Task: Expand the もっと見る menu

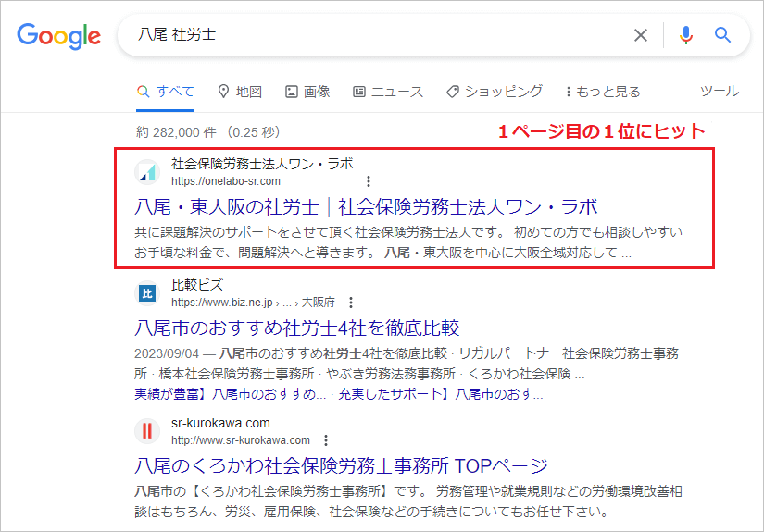Action: pyautogui.click(x=603, y=92)
